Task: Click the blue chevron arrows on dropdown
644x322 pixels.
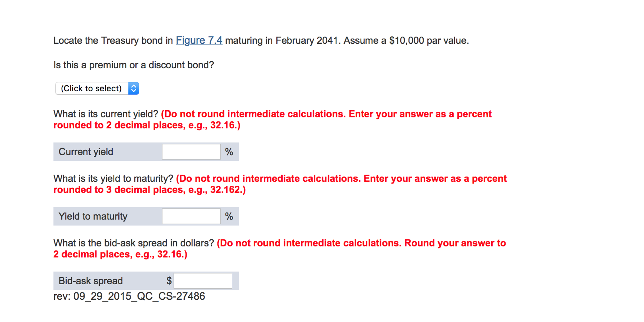Action: click(x=134, y=88)
